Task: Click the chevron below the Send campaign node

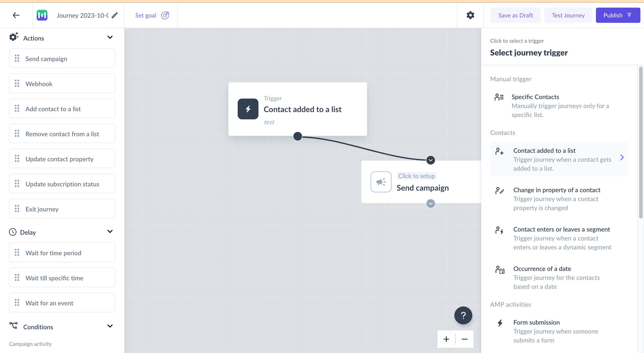Action: [x=430, y=203]
